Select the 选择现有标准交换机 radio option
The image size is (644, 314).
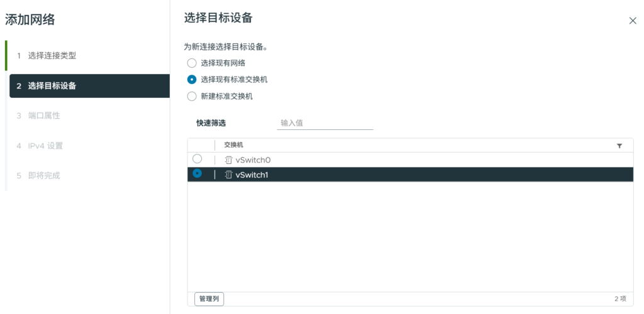[192, 80]
